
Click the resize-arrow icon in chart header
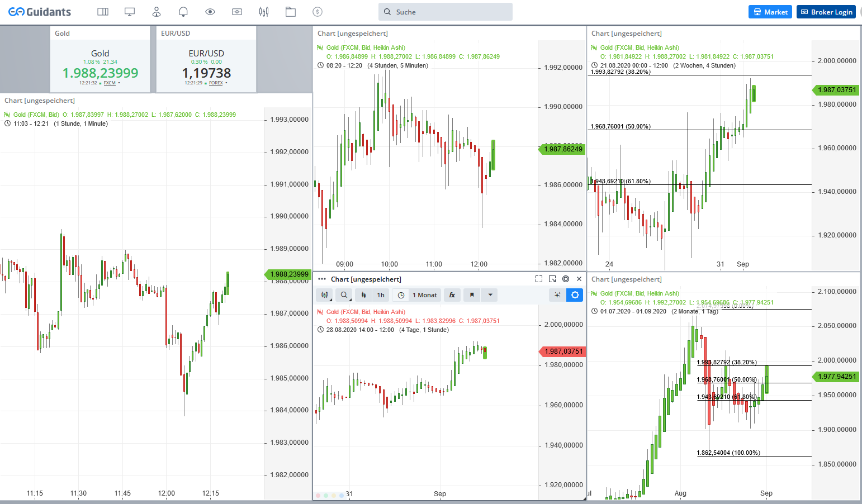[552, 279]
